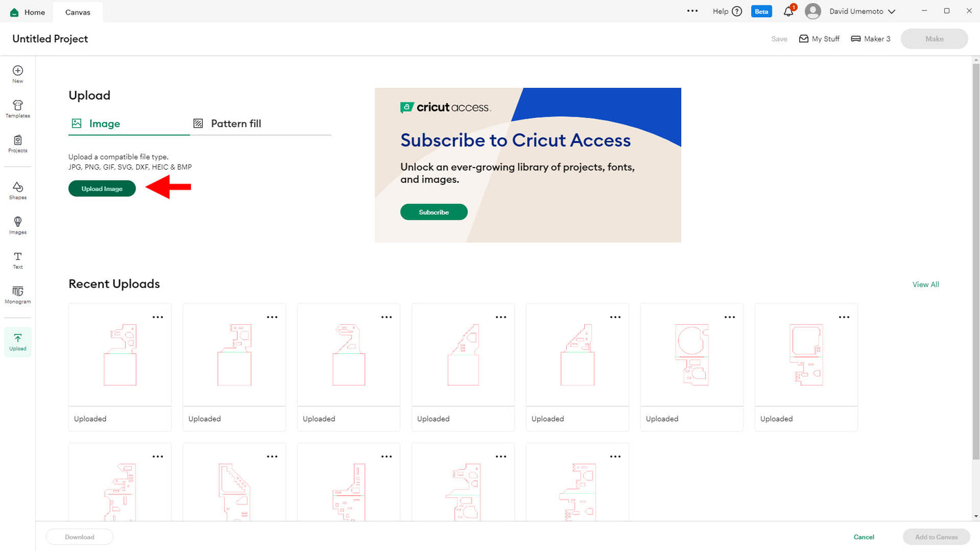This screenshot has height=551, width=980.
Task: Open the Help question mark icon
Action: pyautogui.click(x=737, y=12)
